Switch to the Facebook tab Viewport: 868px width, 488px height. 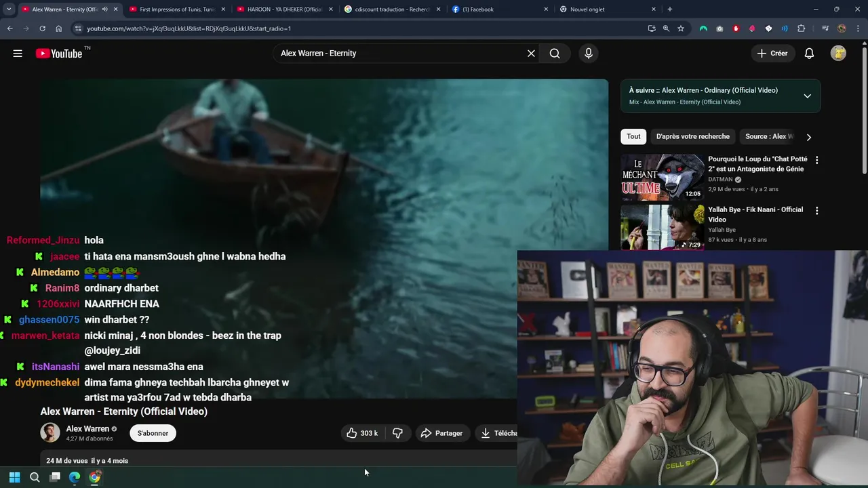click(x=500, y=9)
